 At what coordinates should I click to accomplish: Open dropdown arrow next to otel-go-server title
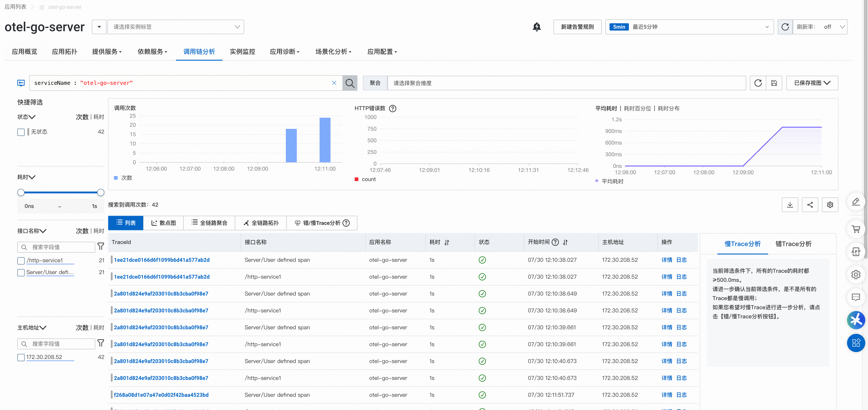tap(99, 27)
